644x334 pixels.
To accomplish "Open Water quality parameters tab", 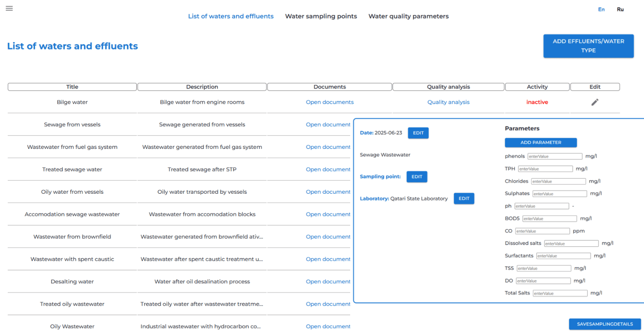I will coord(409,16).
